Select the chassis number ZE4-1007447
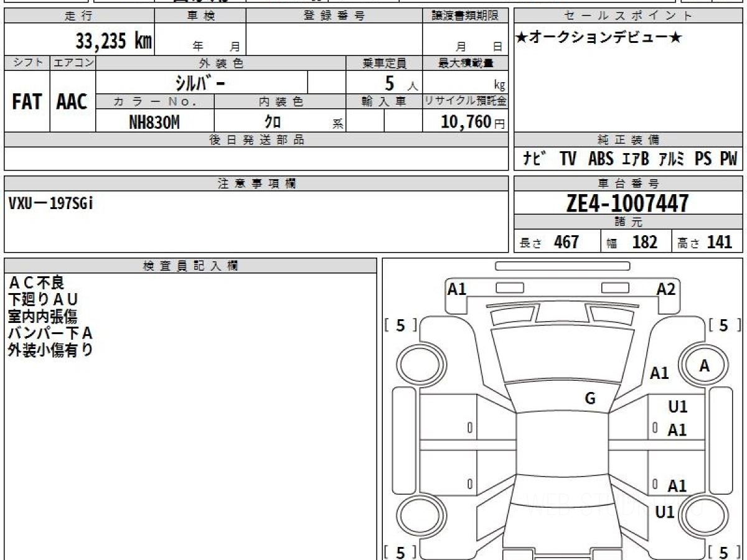 627,203
